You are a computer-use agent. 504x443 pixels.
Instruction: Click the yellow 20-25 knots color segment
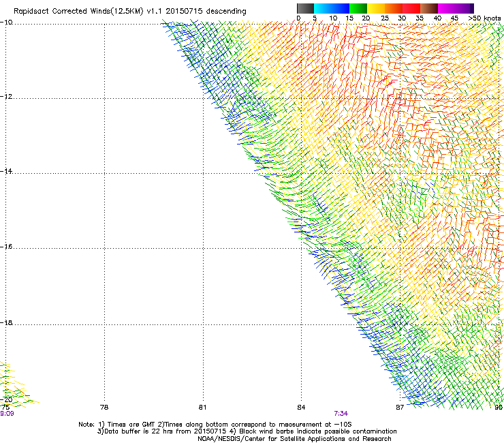pyautogui.click(x=376, y=8)
